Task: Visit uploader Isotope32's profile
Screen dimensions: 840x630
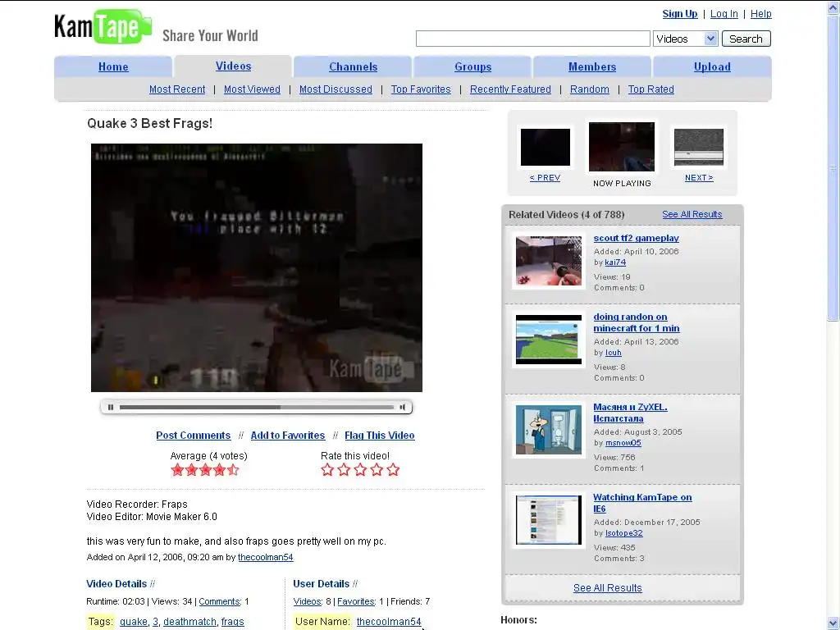Action: [624, 533]
